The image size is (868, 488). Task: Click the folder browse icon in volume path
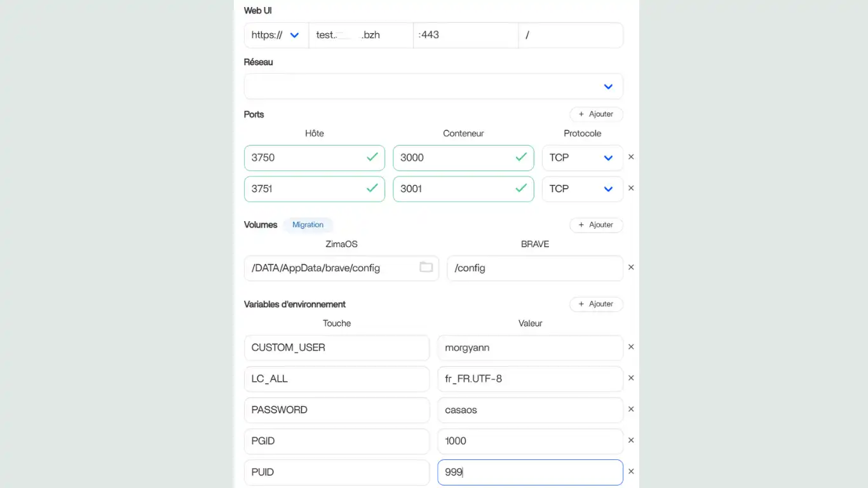426,268
